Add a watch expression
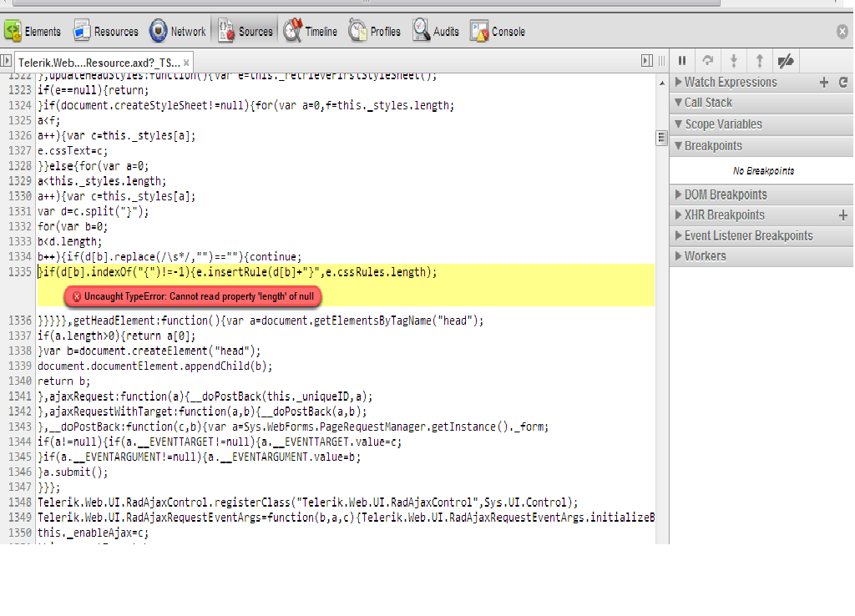The height and width of the screenshot is (616, 855). point(824,83)
